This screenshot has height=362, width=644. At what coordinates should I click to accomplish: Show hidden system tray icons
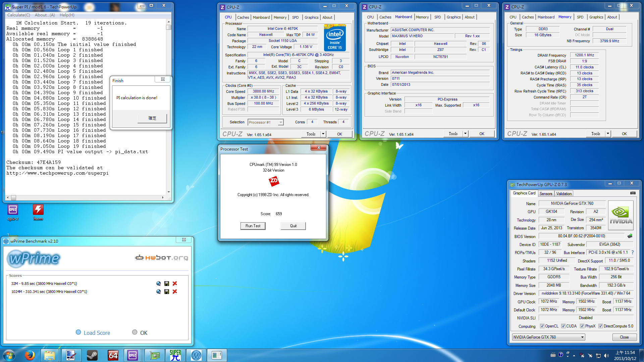click(x=574, y=356)
